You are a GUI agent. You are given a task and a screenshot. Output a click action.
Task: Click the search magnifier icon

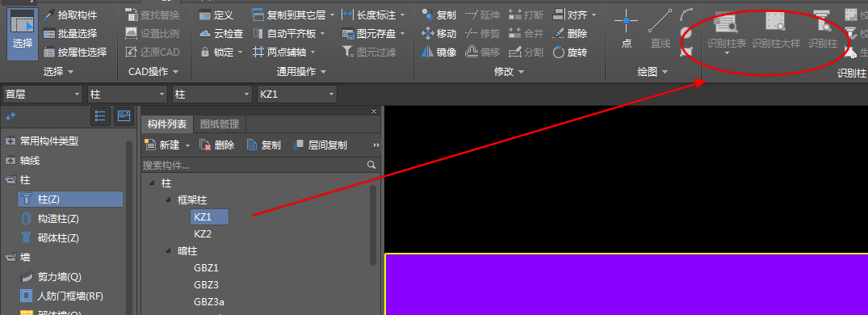[371, 165]
